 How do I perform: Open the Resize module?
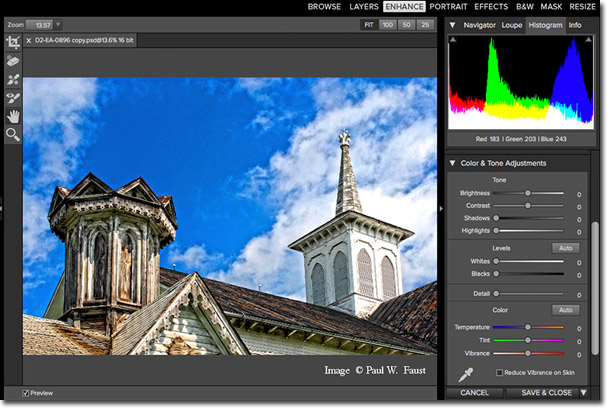(582, 7)
